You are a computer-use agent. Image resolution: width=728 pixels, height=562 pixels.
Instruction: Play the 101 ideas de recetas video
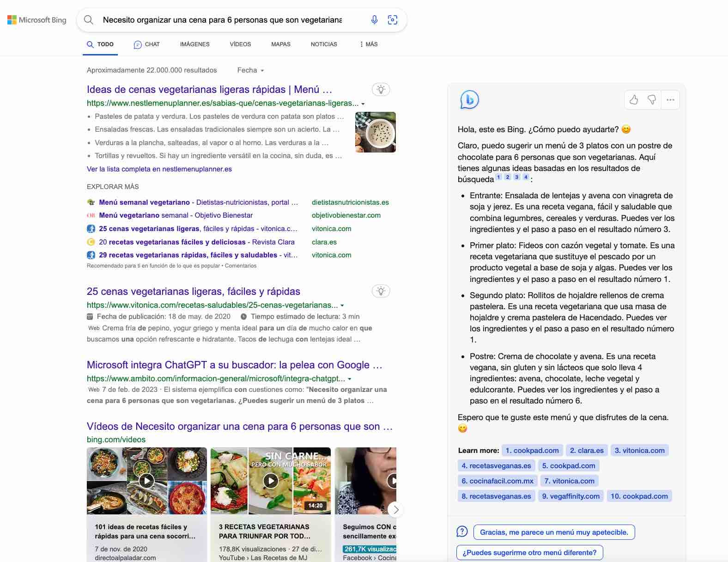point(146,481)
